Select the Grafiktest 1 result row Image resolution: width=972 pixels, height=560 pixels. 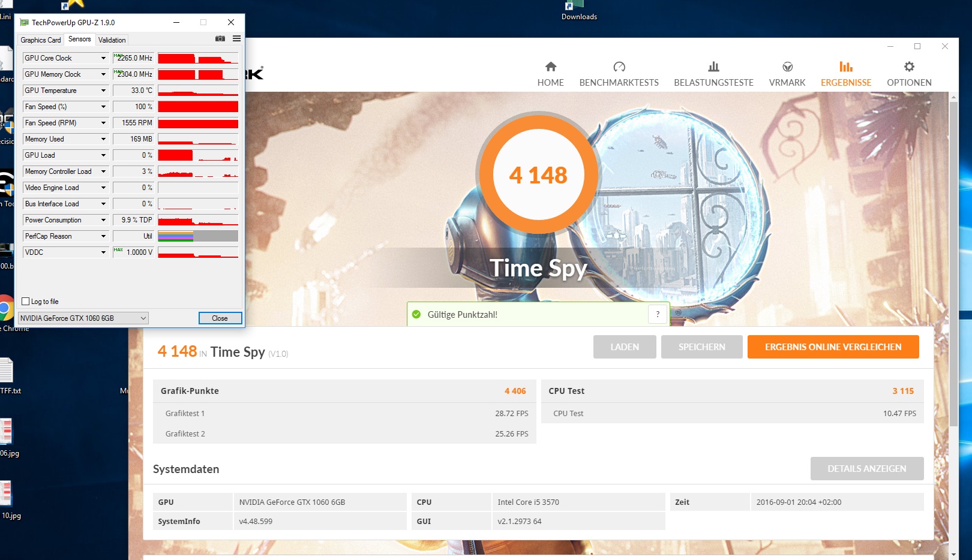click(x=344, y=413)
